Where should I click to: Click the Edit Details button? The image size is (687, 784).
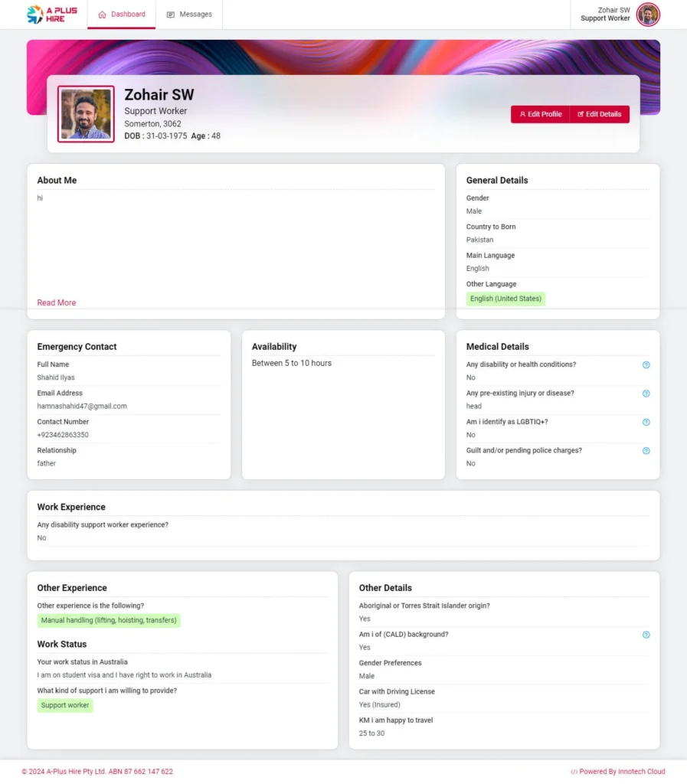click(x=600, y=114)
